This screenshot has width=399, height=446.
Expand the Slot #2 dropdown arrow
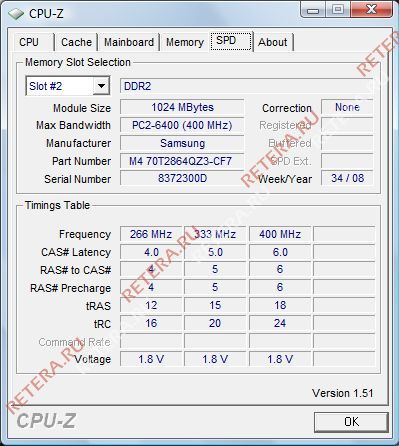(x=101, y=86)
